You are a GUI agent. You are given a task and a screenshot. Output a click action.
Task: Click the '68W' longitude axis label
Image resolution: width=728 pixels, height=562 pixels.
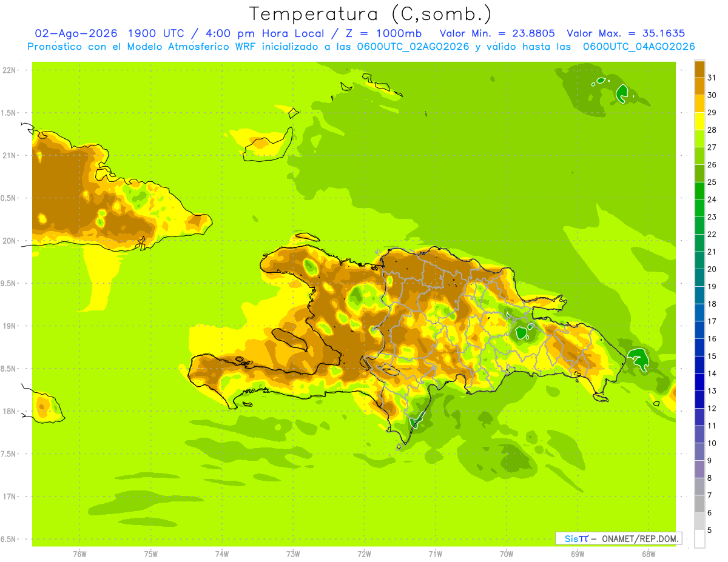[x=649, y=554]
